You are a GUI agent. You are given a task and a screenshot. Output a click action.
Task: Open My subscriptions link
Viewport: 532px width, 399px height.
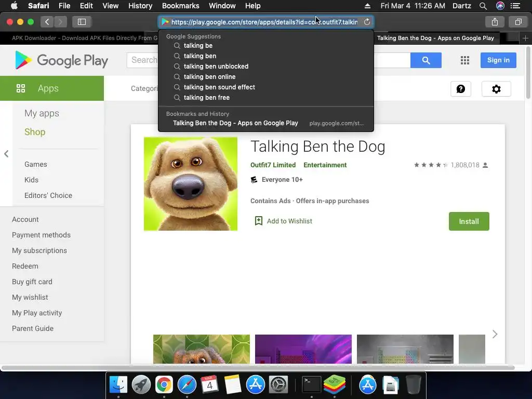point(39,251)
